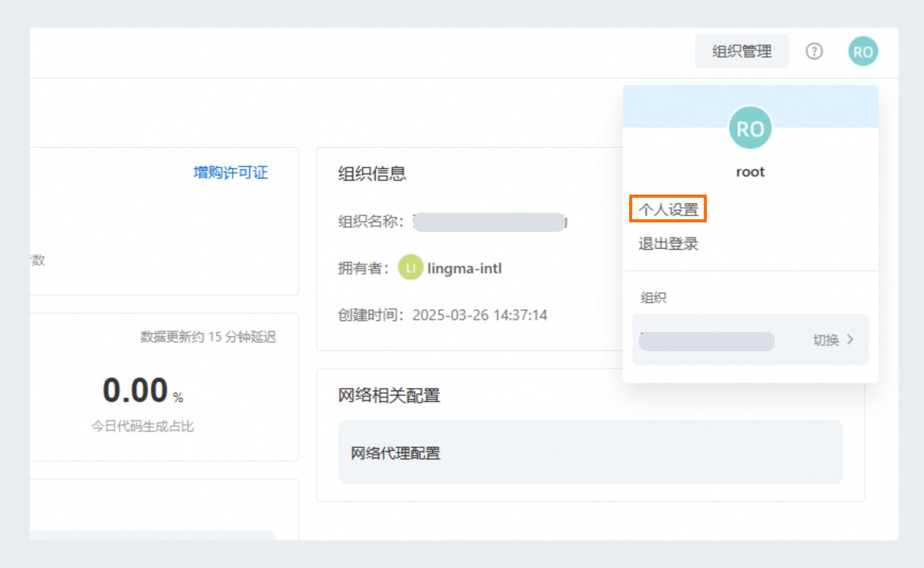The image size is (924, 568).
Task: Open the 网络代理配置 row
Action: click(590, 453)
